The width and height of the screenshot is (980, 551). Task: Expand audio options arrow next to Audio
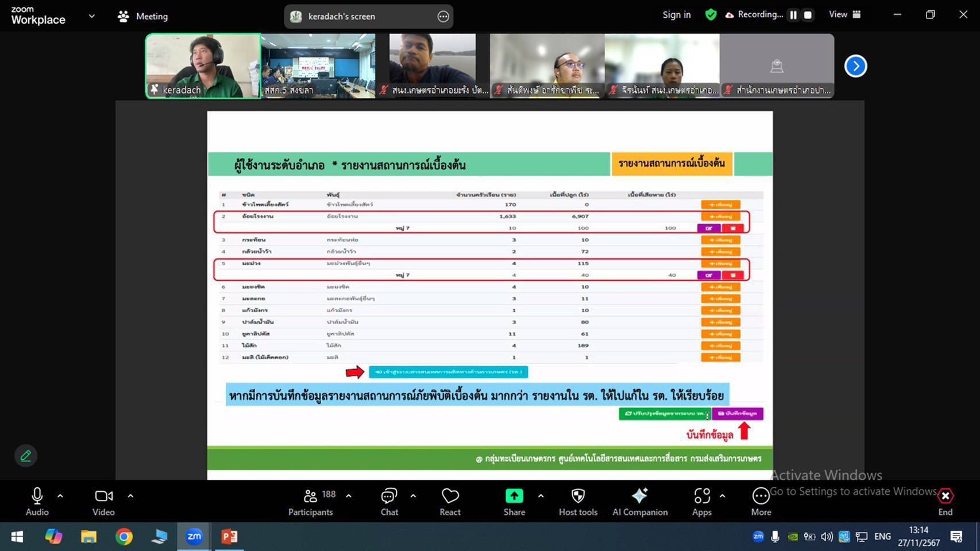60,496
